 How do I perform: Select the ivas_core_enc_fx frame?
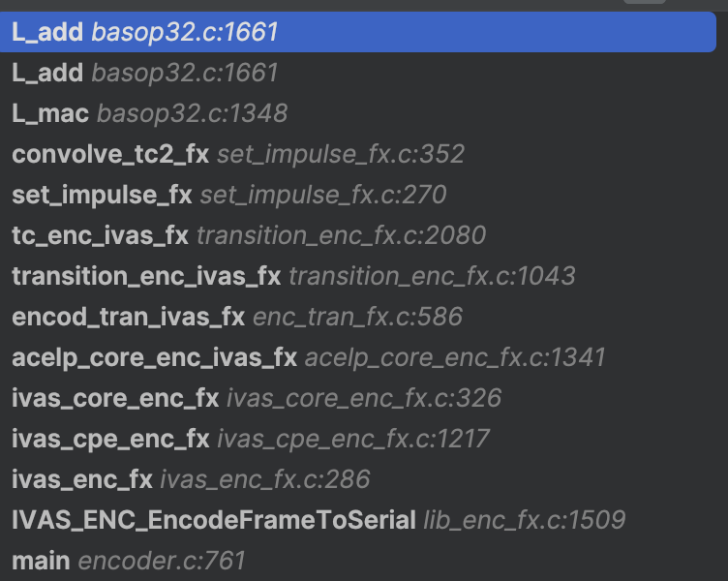point(115,398)
